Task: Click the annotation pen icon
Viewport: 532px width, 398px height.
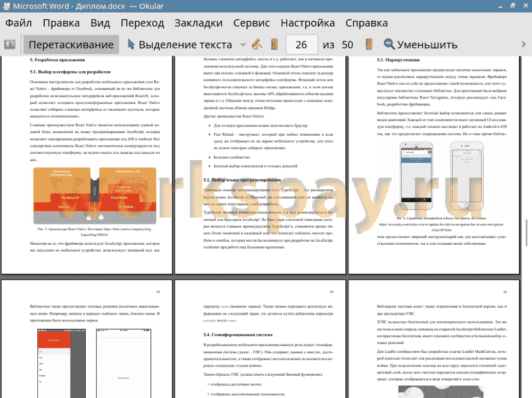Action: click(x=257, y=45)
